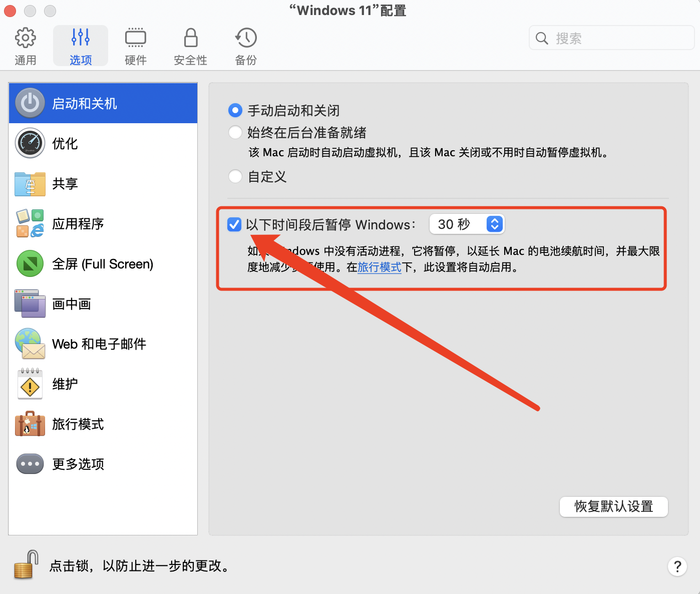
Task: Open the 安全性 security lock icon
Action: tap(191, 38)
